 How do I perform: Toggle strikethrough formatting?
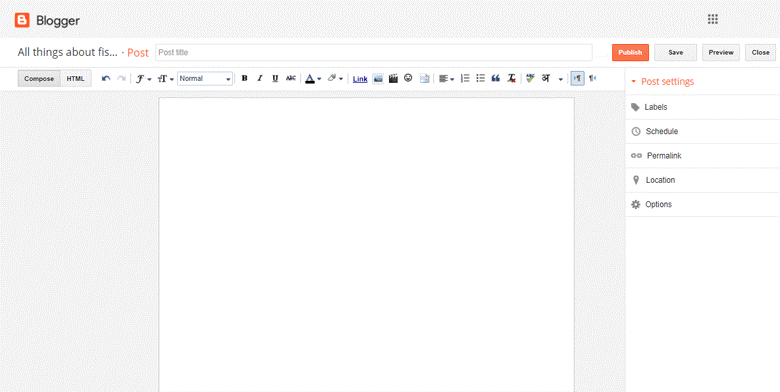coord(291,78)
